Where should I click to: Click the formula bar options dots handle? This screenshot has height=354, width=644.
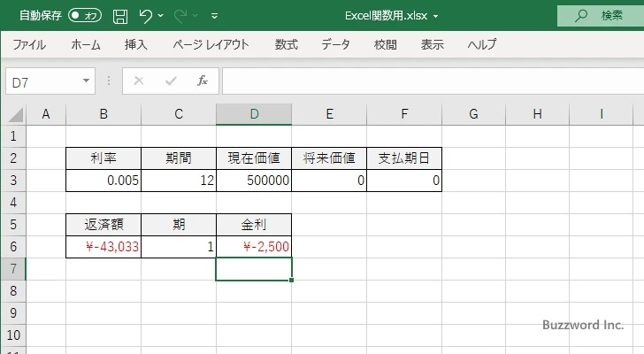(109, 81)
